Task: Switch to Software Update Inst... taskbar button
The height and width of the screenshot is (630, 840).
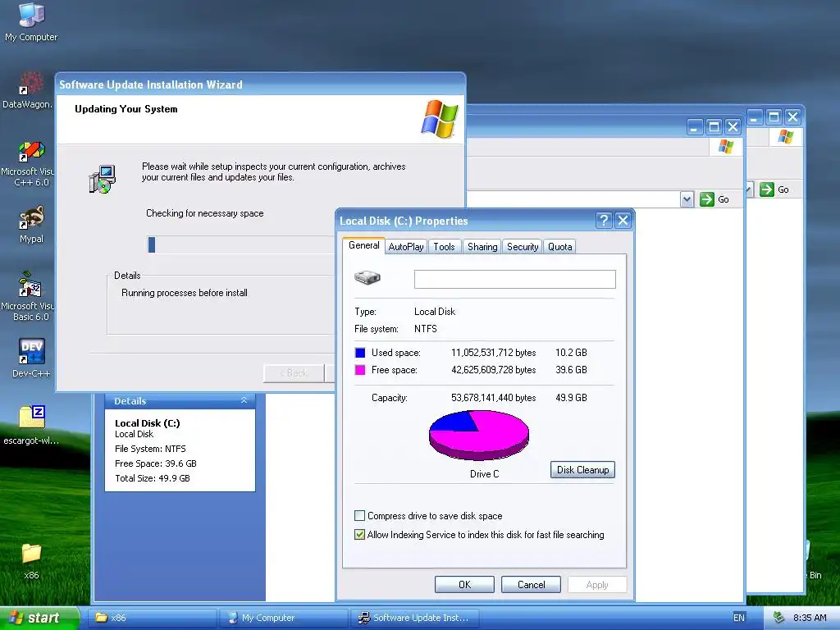Action: pyautogui.click(x=414, y=618)
